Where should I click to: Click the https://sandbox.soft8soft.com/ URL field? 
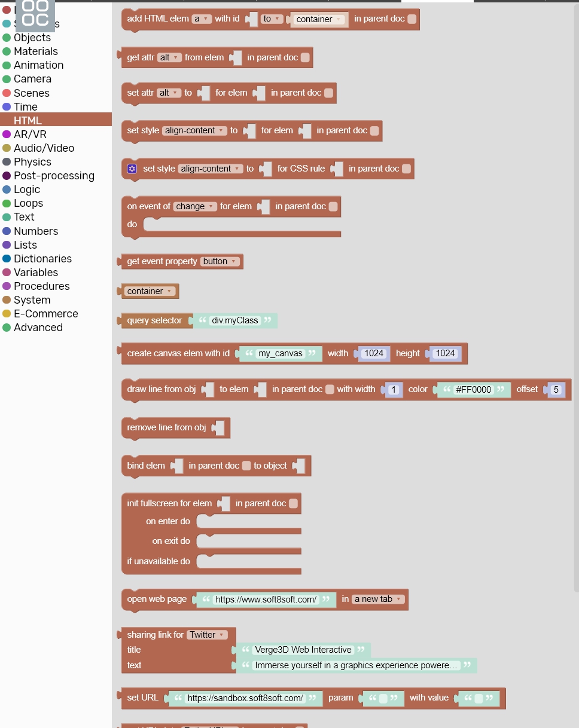tap(245, 699)
